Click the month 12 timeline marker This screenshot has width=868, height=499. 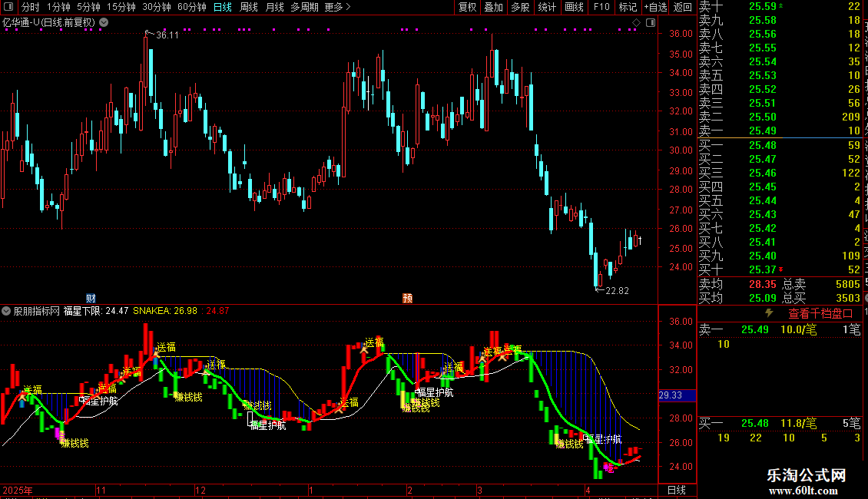pyautogui.click(x=200, y=490)
